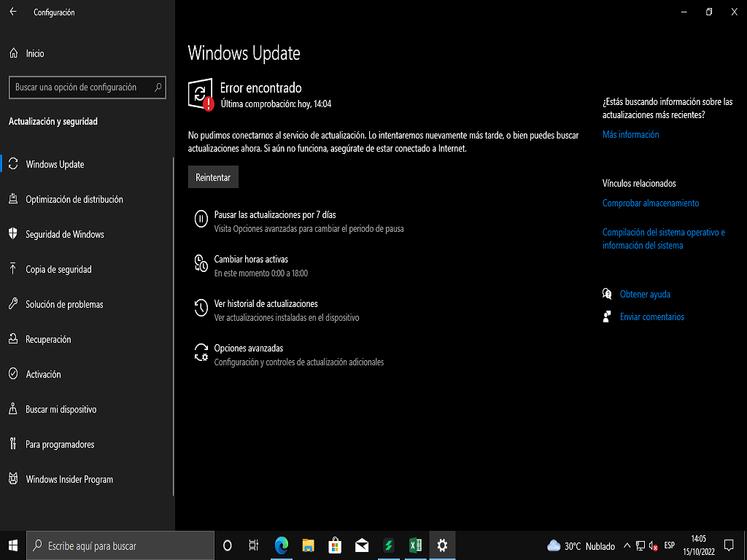This screenshot has width=747, height=560.
Task: Click Enviar comentarios
Action: point(651,316)
